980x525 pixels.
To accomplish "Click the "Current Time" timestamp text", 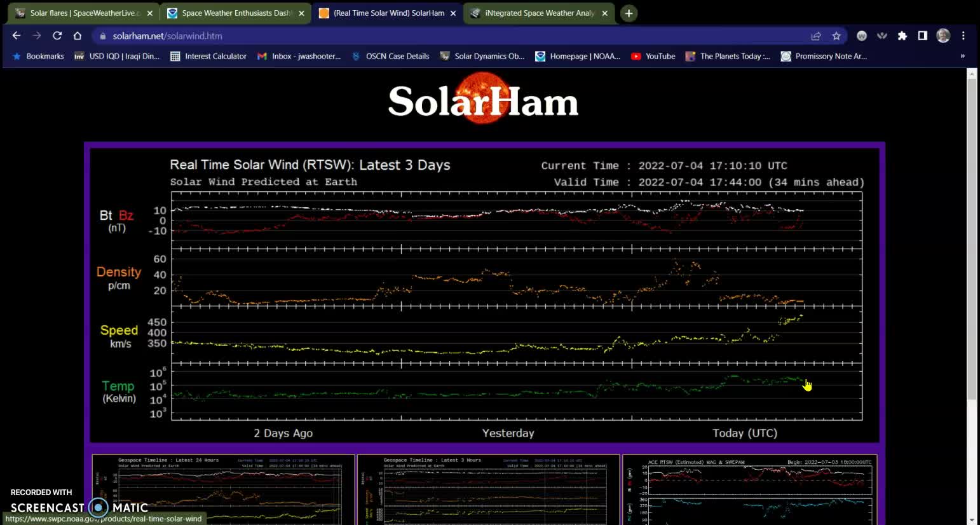I will click(x=664, y=165).
